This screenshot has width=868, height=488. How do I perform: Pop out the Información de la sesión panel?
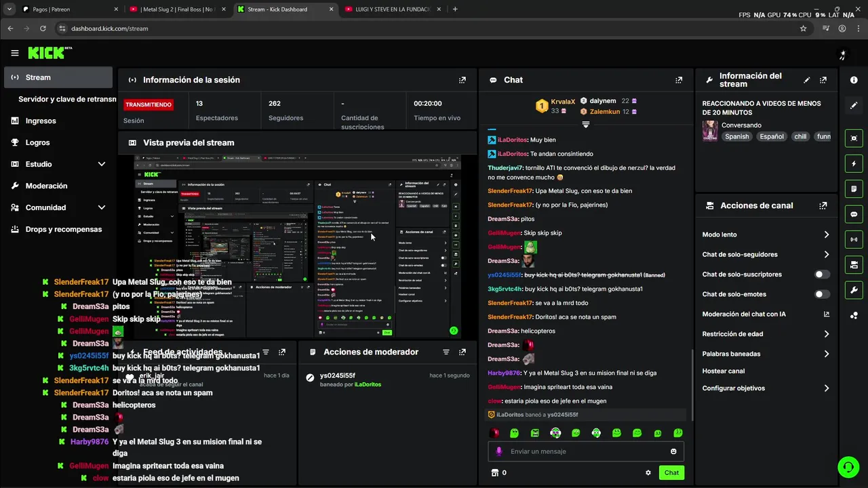[x=462, y=80]
